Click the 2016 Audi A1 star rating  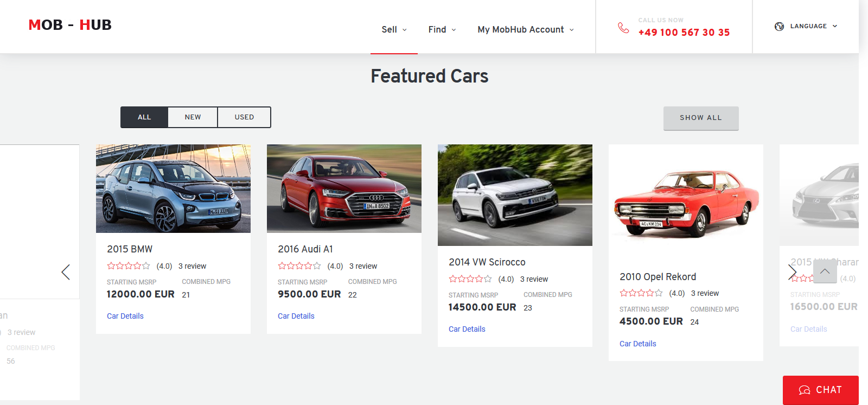(x=299, y=266)
